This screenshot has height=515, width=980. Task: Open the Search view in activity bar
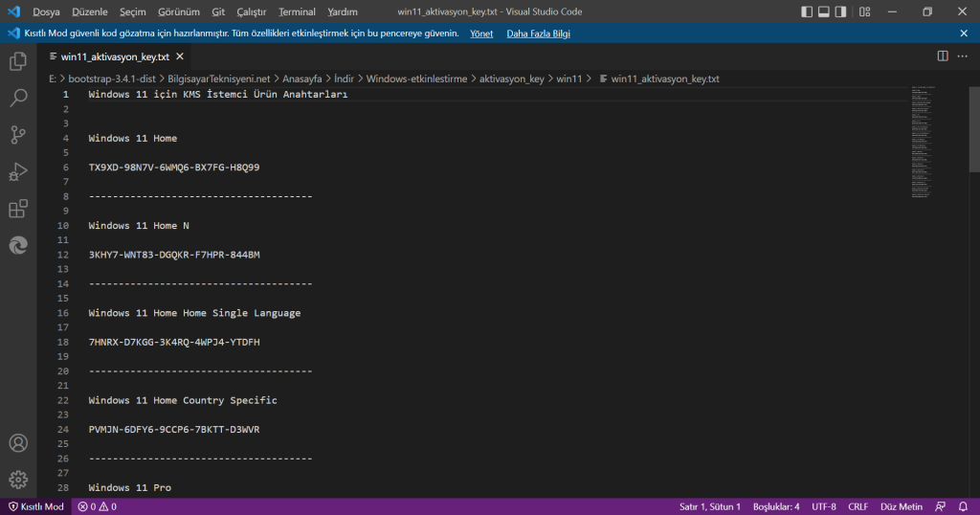point(18,98)
